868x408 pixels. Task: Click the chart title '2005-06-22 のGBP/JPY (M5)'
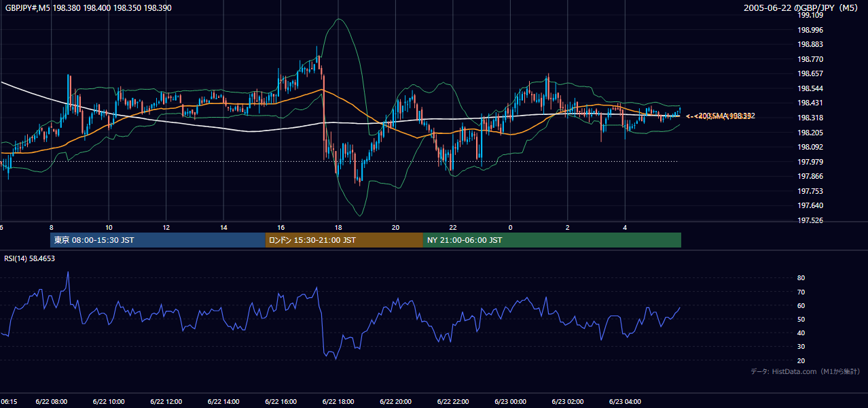click(801, 7)
